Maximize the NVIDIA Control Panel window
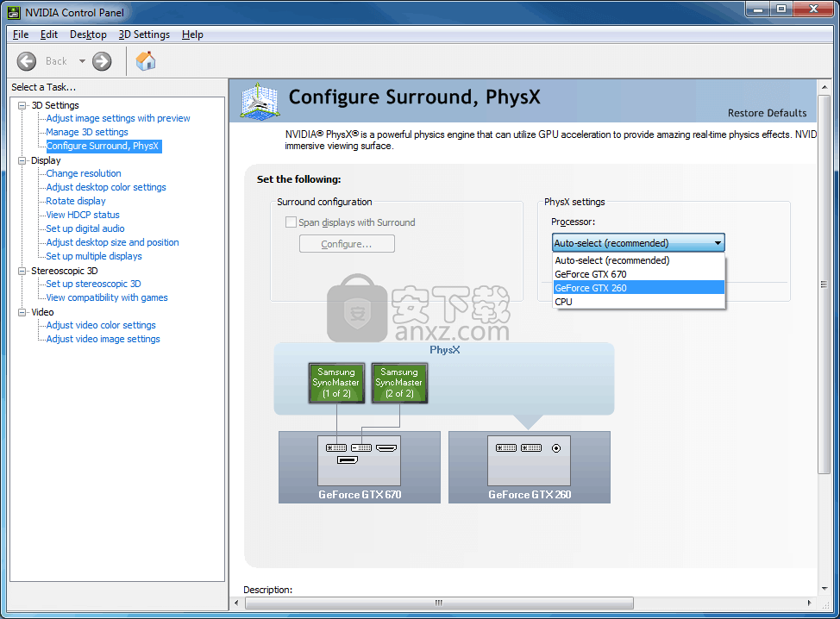Screen dimensions: 840x619 coord(781,9)
